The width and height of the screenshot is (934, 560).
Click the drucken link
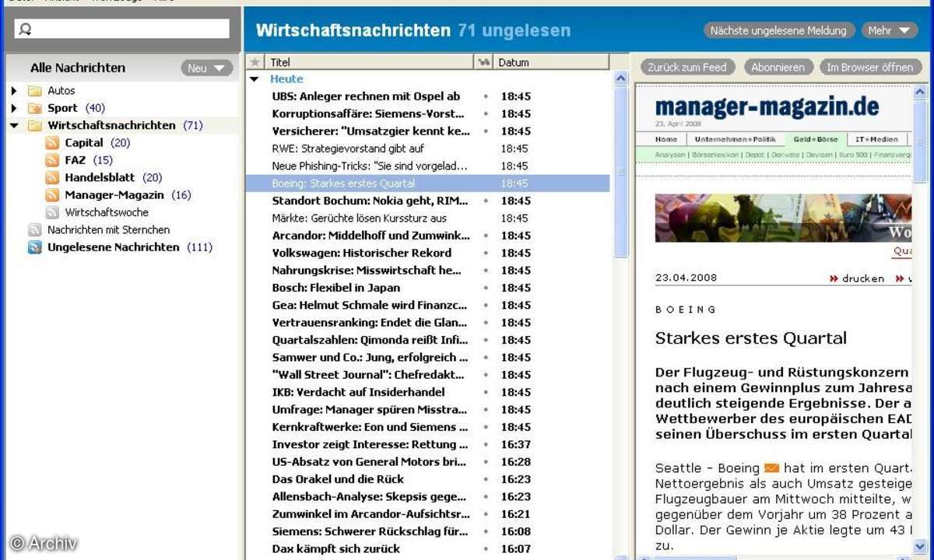coord(863,278)
